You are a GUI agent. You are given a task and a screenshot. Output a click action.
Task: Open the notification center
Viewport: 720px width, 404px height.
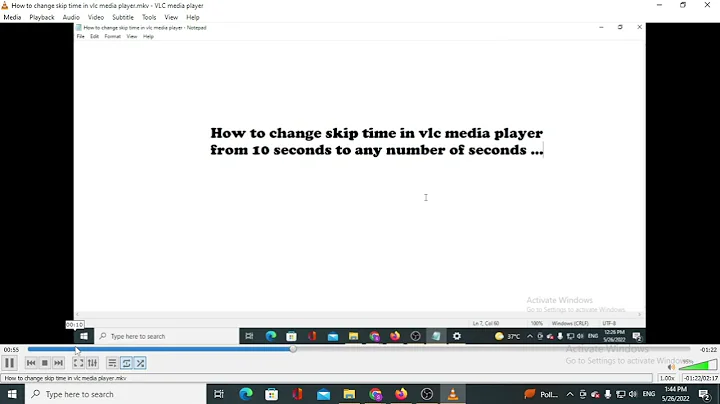[704, 394]
